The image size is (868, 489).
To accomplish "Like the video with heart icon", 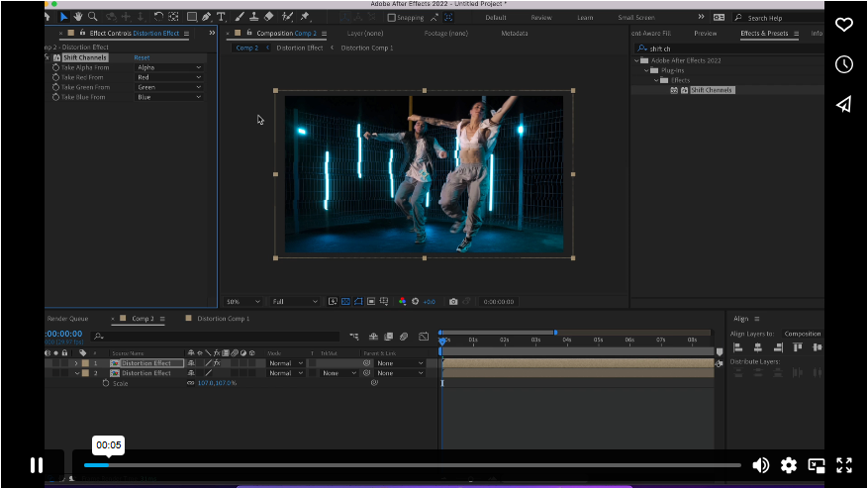I will point(843,25).
